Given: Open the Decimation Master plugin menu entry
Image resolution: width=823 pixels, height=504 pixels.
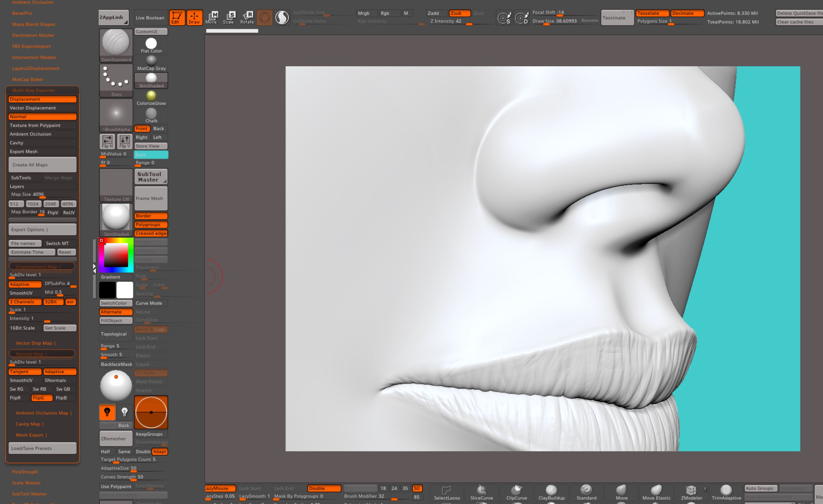Looking at the screenshot, I should (33, 35).
